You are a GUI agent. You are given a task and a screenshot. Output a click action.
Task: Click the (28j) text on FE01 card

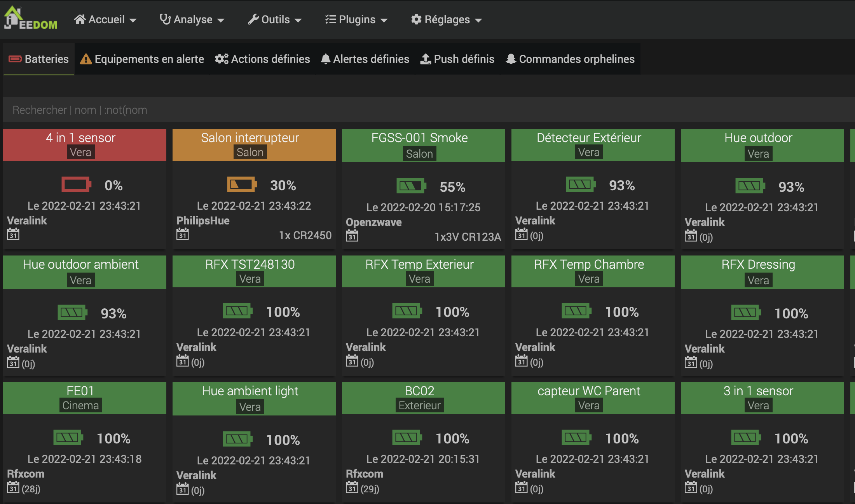(x=31, y=488)
